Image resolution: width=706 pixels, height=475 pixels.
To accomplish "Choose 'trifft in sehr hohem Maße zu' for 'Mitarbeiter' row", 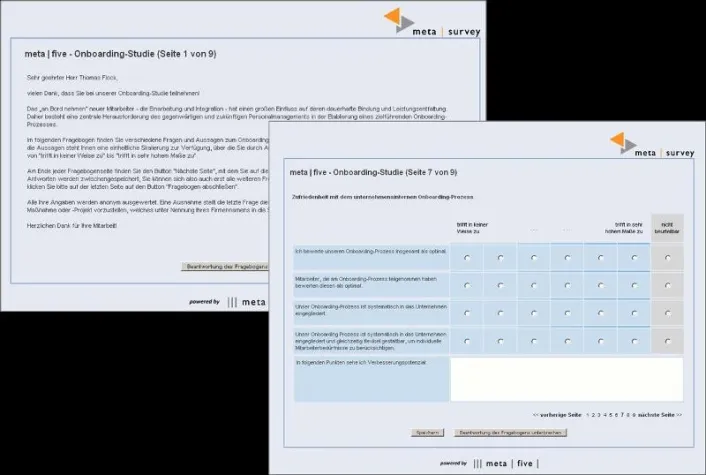I will coord(634,286).
